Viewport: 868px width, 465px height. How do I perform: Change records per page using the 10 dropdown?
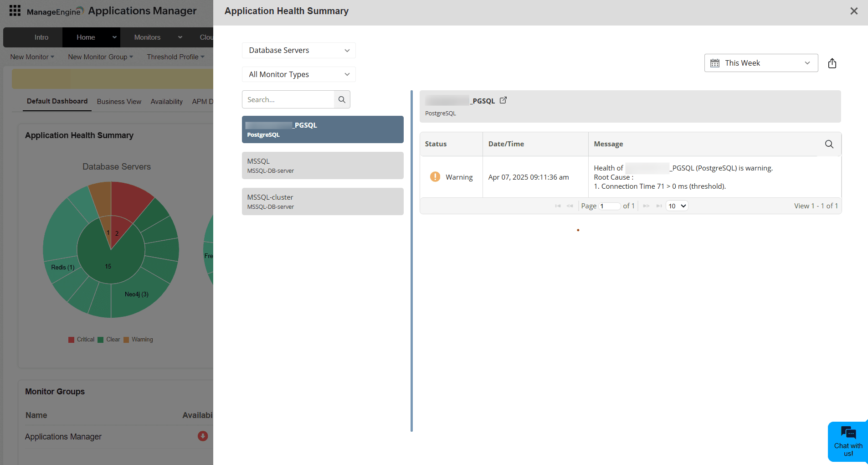(677, 206)
